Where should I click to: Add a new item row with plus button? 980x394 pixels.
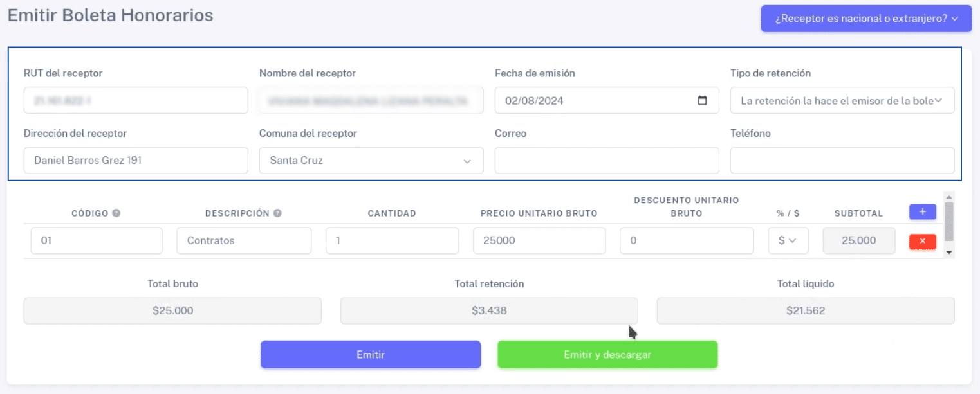pos(922,211)
